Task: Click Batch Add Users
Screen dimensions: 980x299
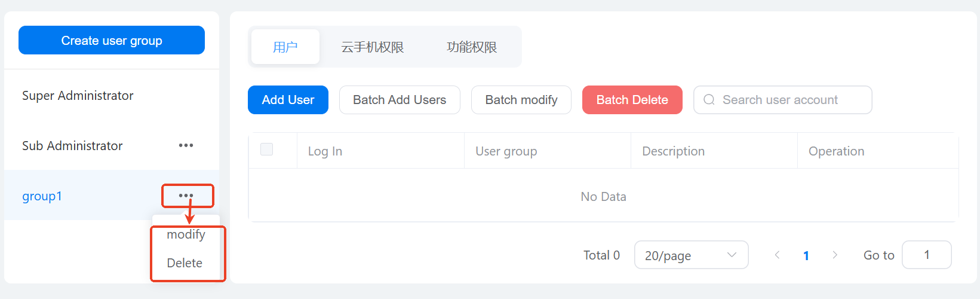Action: pos(400,100)
